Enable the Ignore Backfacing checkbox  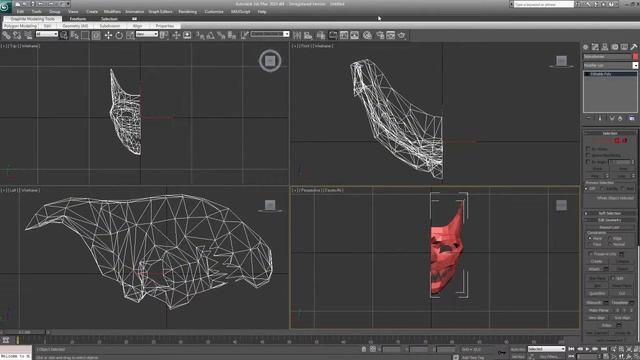click(588, 156)
